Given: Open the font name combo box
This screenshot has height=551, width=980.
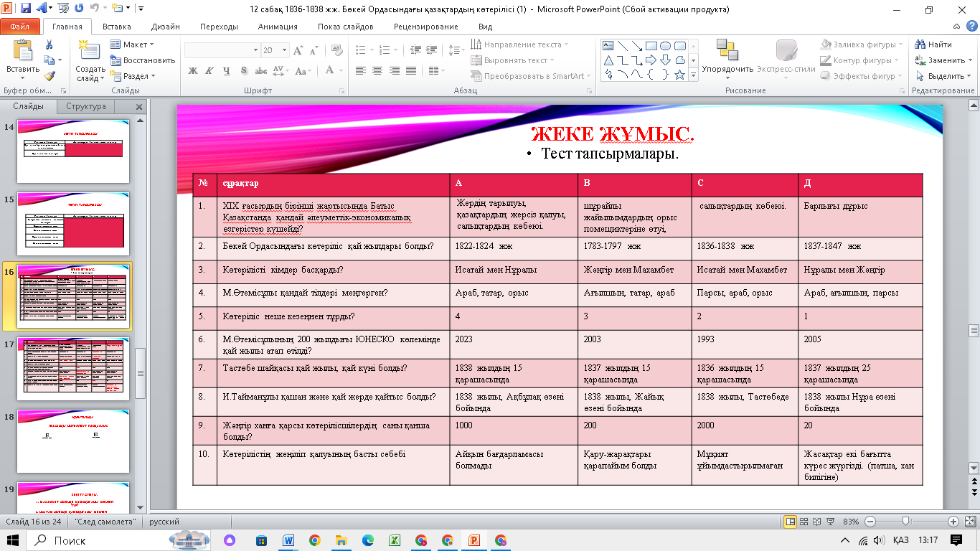Looking at the screenshot, I should pyautogui.click(x=222, y=50).
